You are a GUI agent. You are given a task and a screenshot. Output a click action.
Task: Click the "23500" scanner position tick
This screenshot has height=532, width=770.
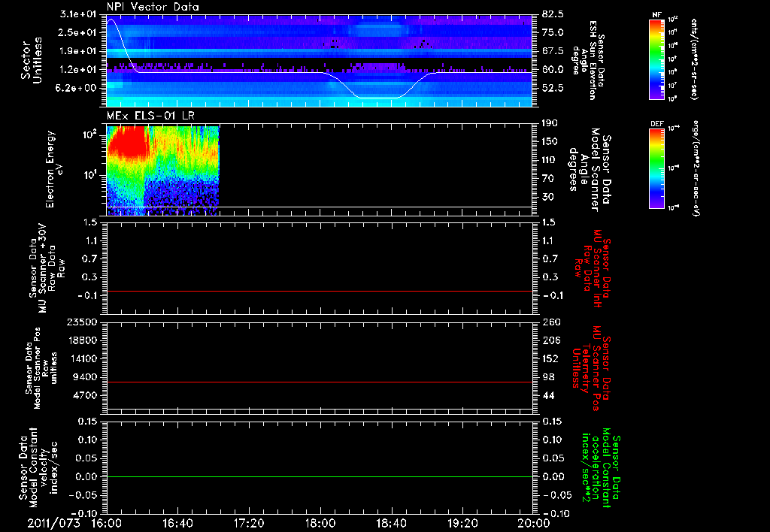point(83,322)
